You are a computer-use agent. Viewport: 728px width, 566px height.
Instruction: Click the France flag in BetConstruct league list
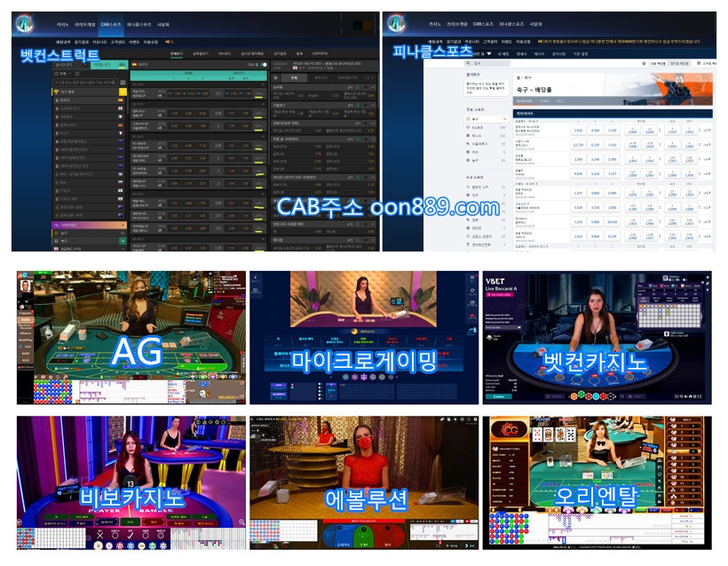120,133
